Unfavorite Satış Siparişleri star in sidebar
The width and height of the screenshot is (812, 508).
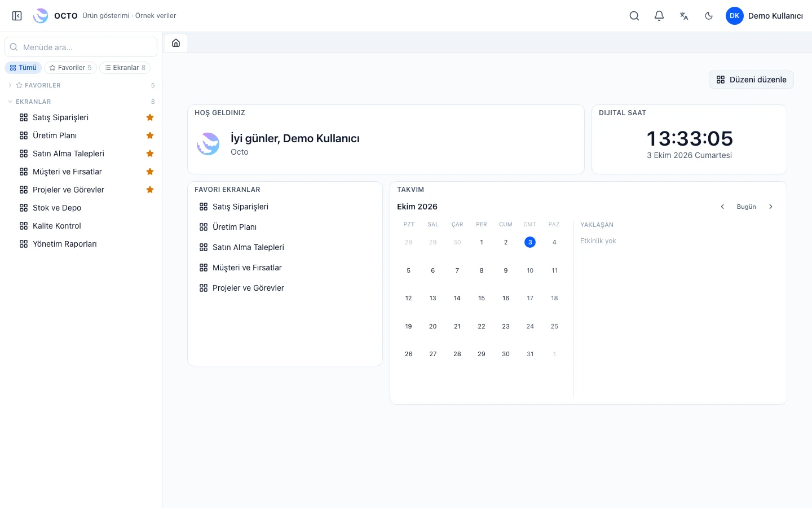pos(150,117)
